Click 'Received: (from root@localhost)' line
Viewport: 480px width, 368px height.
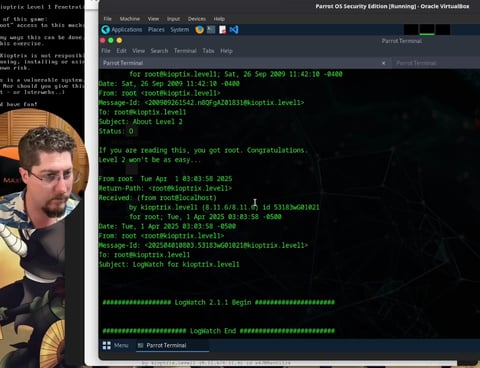coord(158,198)
